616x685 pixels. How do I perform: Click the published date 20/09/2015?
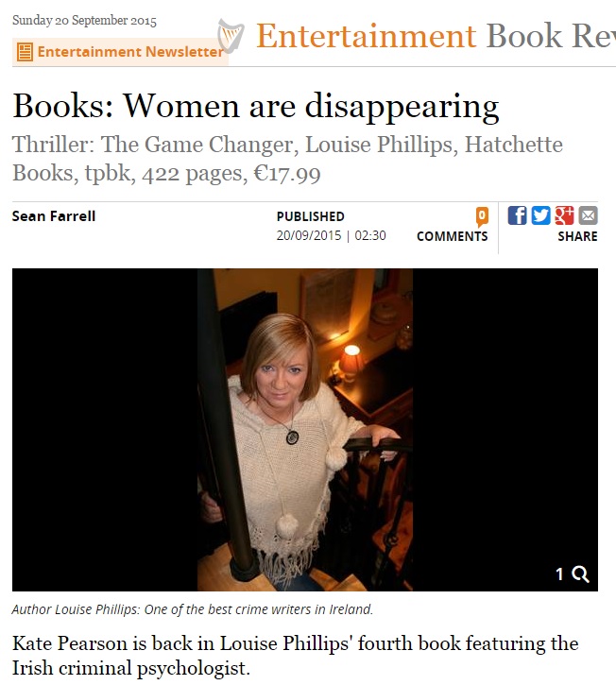point(308,235)
